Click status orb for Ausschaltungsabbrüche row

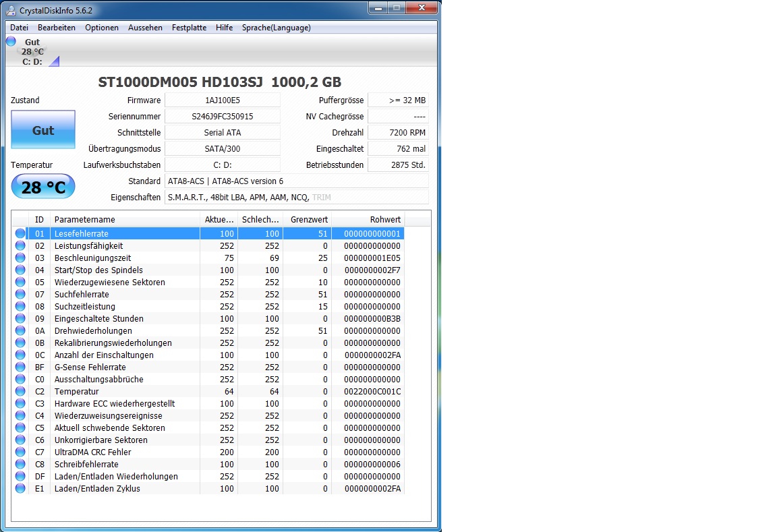[20, 379]
